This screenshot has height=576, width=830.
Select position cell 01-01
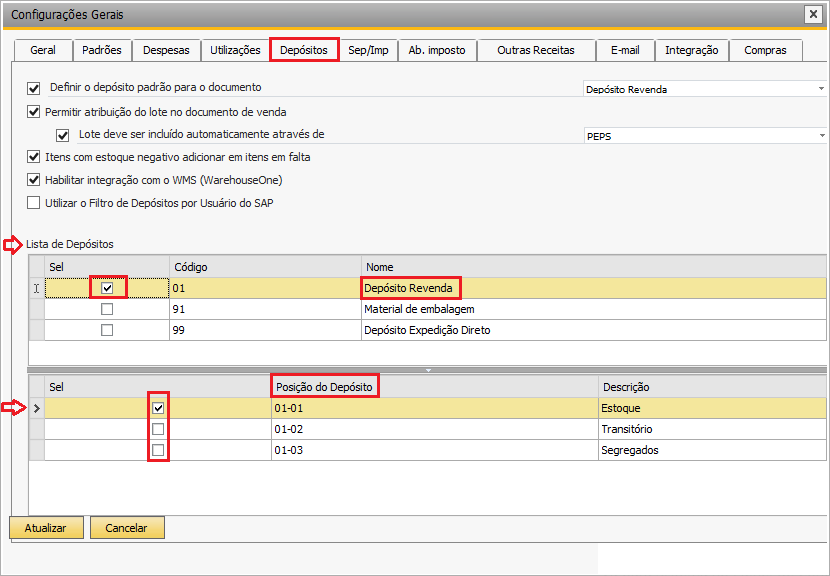point(435,408)
